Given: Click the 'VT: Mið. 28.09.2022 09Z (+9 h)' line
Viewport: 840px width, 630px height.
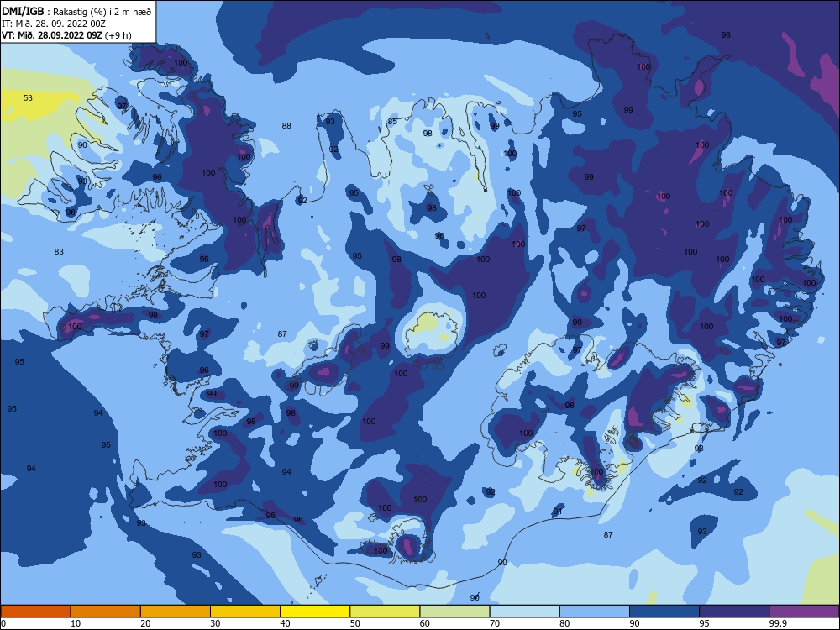Looking at the screenshot, I should tap(66, 35).
